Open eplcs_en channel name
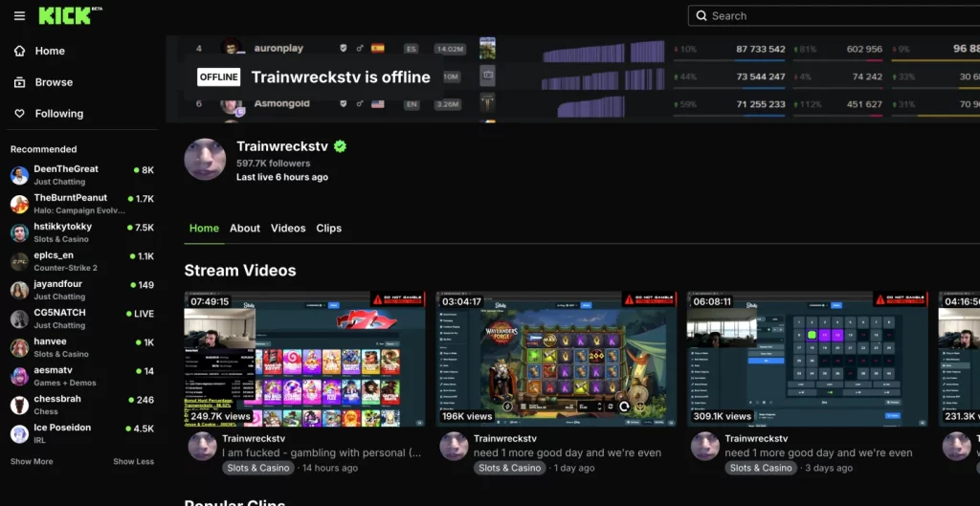980x506 pixels. [x=54, y=254]
